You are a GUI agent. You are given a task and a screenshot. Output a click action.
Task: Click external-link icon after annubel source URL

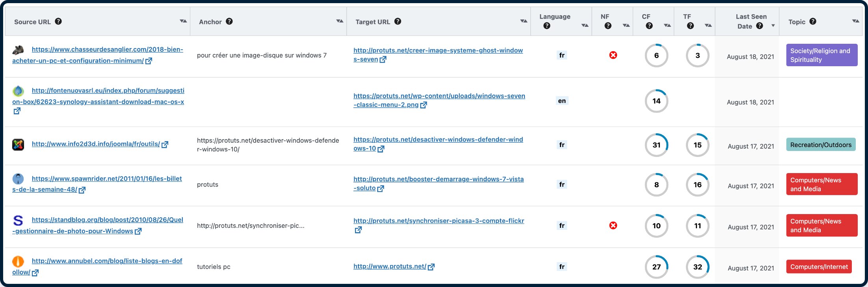[x=35, y=272]
